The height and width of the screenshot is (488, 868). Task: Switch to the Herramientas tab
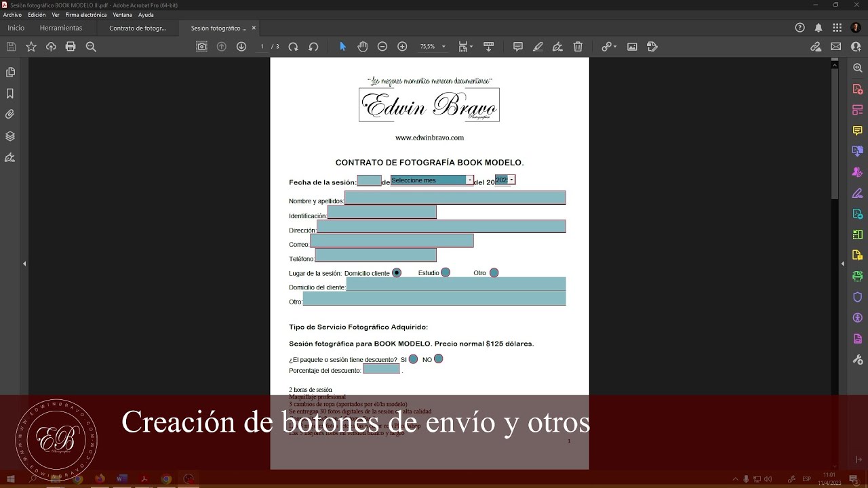pos(61,28)
